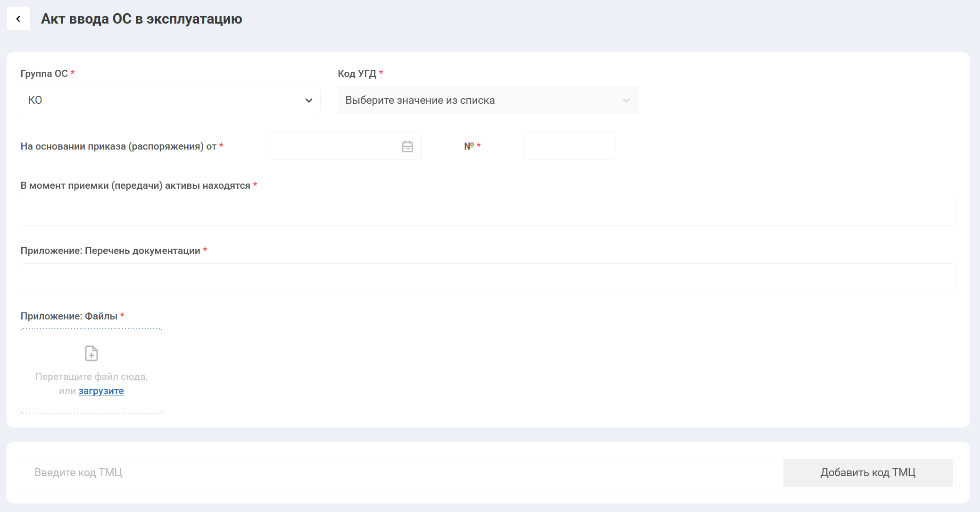Click the Акт ввода ОС page title
This screenshot has height=512, width=980.
[x=141, y=19]
